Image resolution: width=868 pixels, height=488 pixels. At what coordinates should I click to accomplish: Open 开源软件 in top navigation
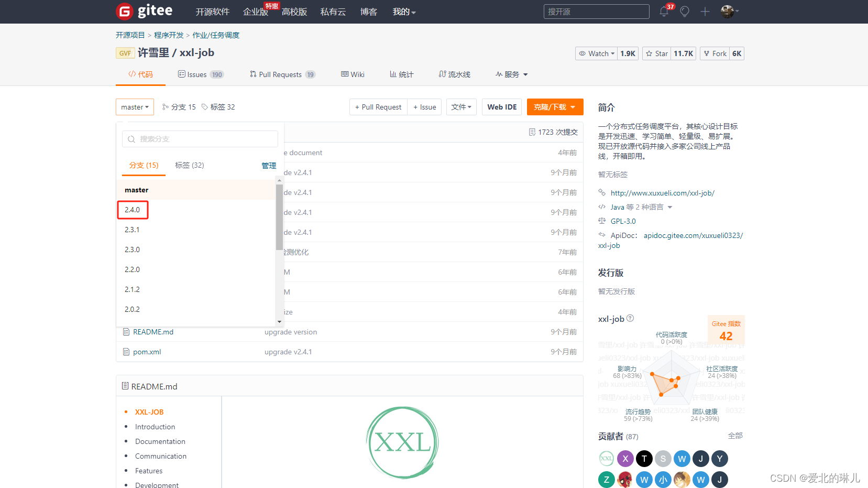[212, 12]
